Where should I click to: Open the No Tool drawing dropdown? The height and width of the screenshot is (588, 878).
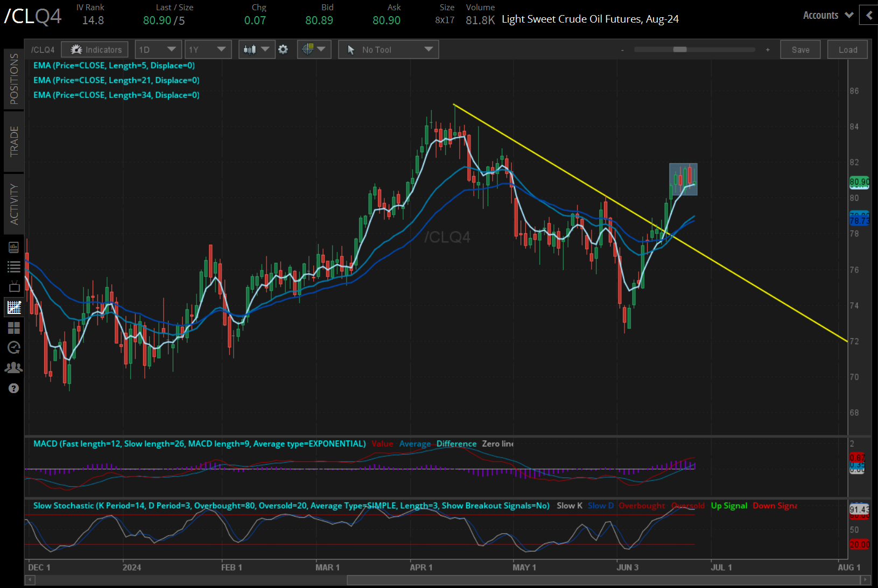tap(389, 50)
